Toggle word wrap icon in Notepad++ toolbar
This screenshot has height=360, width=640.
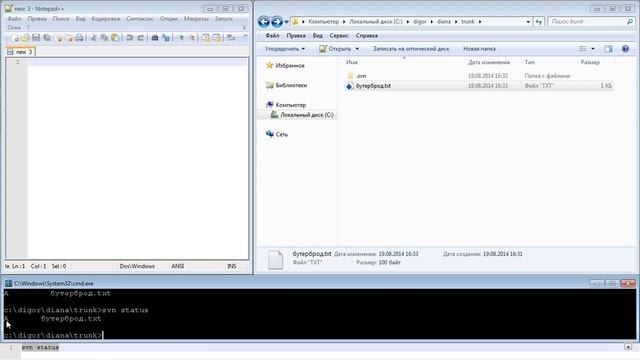(231, 38)
